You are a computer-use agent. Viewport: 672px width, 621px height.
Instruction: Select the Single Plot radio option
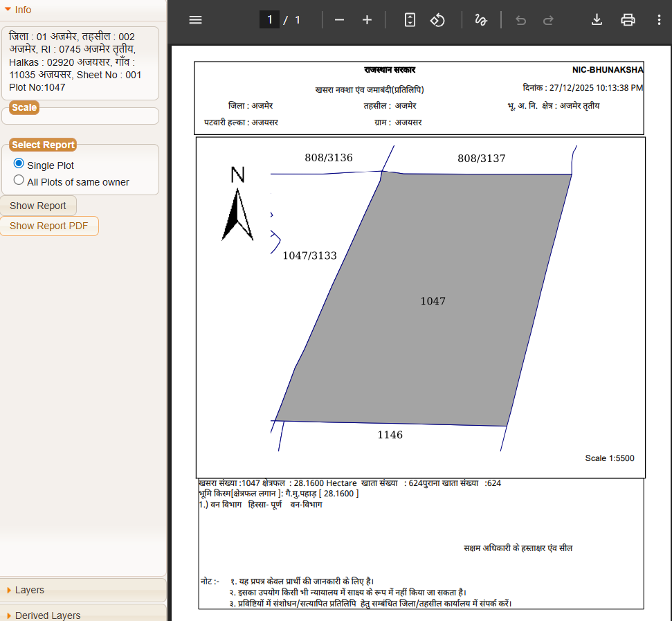(19, 165)
